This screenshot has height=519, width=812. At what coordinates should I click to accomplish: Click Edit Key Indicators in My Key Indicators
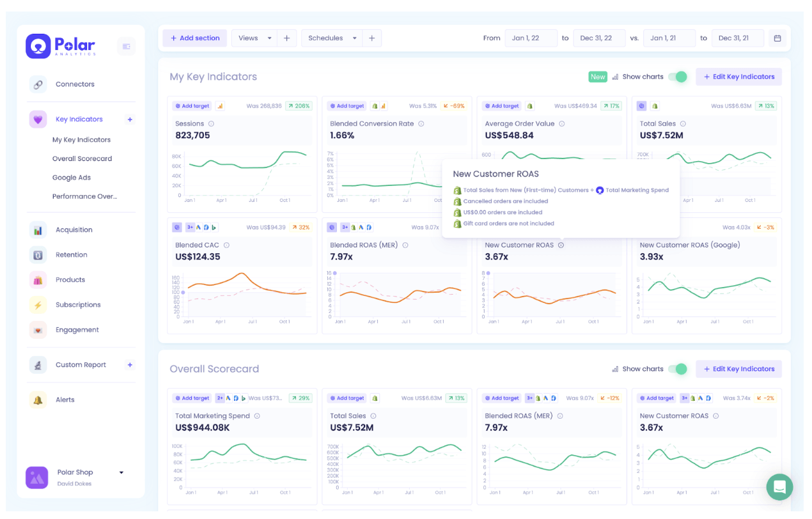[738, 77]
